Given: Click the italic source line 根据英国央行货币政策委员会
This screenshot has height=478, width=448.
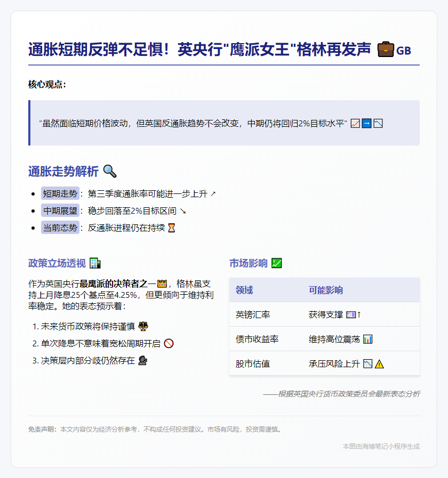Looking at the screenshot, I should (341, 394).
